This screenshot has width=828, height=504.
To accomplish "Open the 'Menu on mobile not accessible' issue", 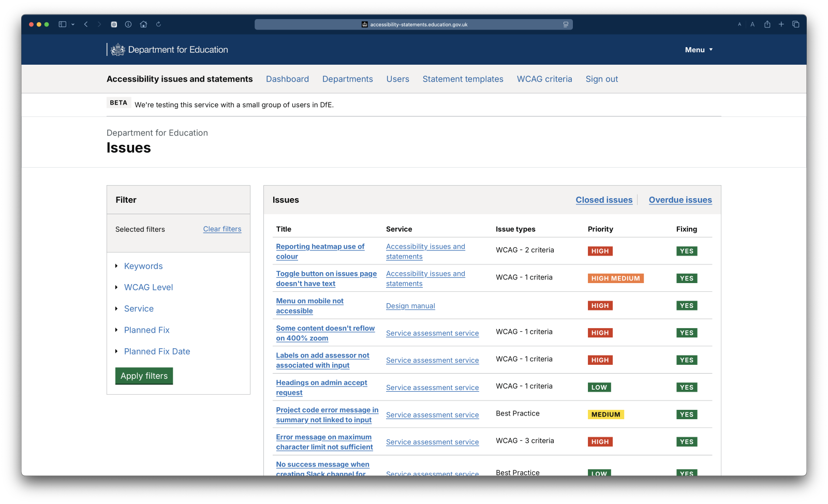I will 310,306.
